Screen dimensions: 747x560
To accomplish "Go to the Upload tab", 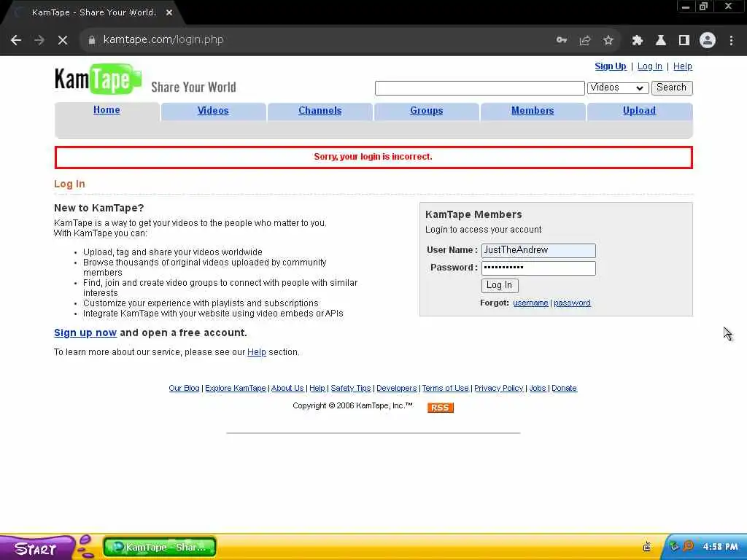I will pos(639,111).
